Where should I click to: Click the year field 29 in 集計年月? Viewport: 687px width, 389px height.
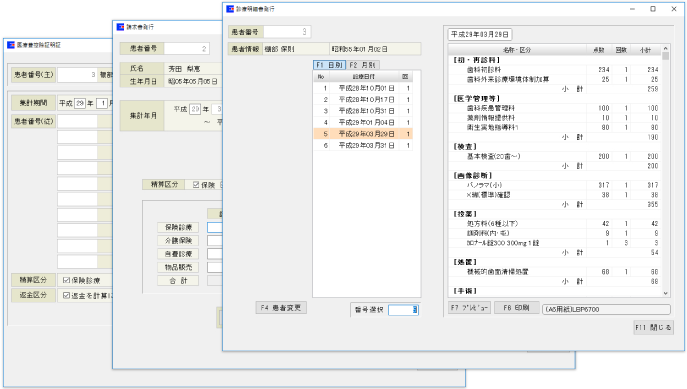pyautogui.click(x=195, y=109)
